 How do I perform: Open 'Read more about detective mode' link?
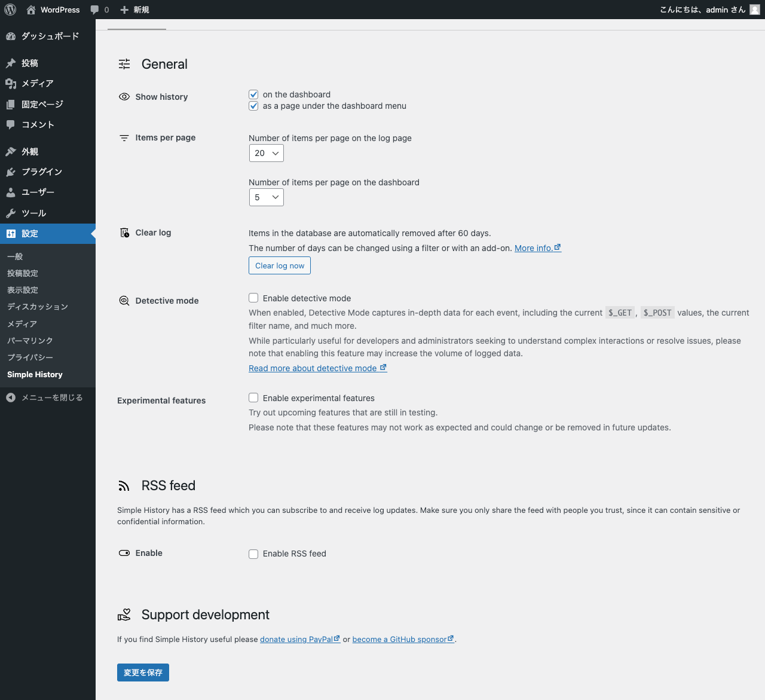point(318,368)
